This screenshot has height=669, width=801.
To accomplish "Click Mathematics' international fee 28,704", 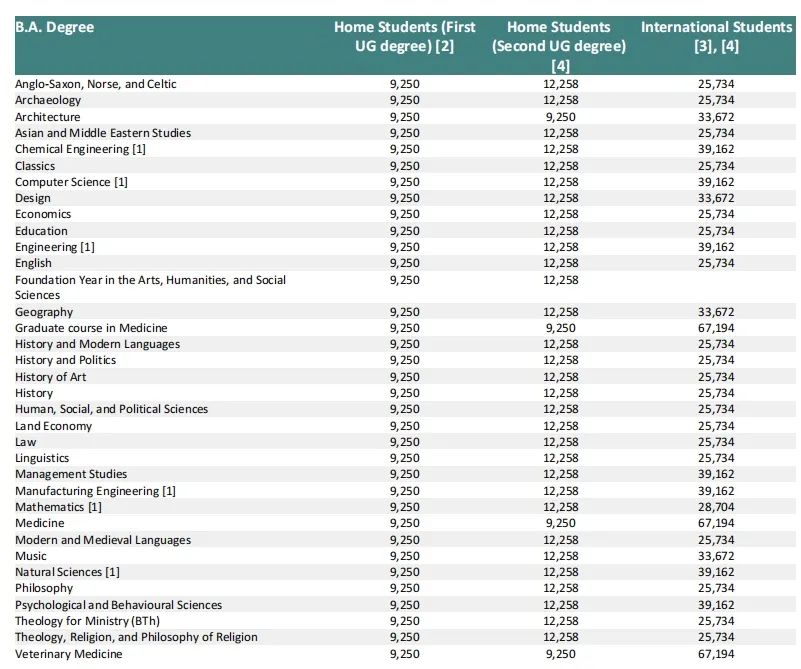I will [716, 507].
